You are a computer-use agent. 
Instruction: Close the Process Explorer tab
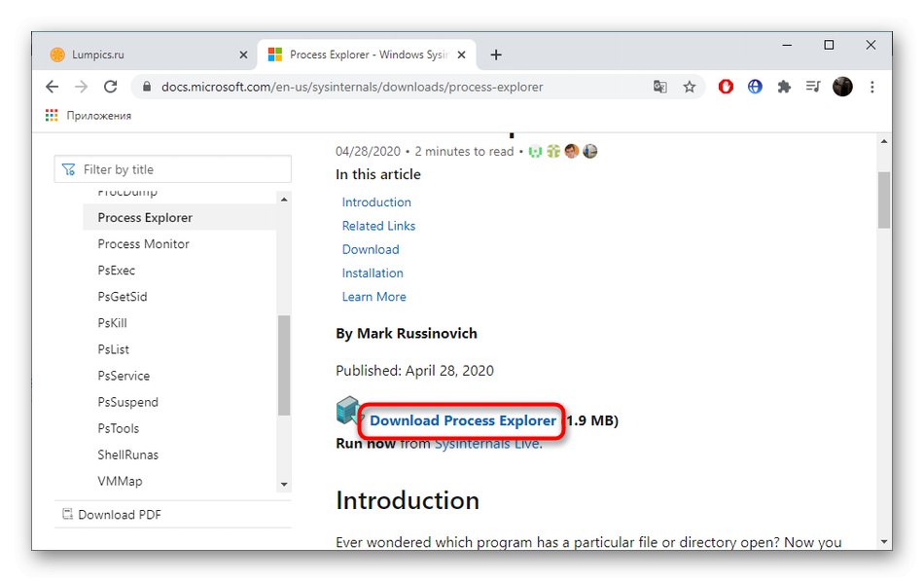click(461, 55)
